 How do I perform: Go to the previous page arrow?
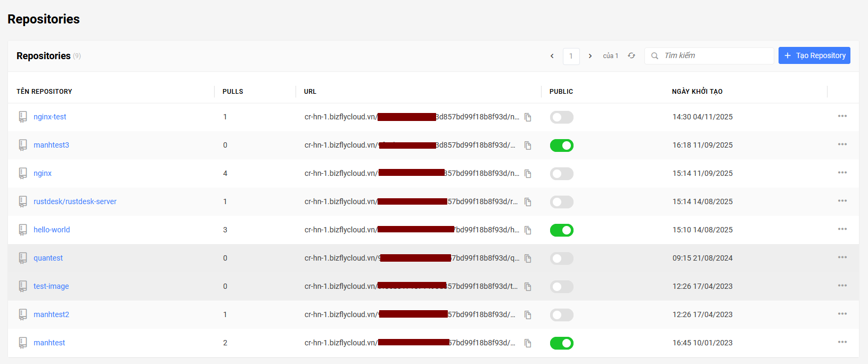point(552,56)
